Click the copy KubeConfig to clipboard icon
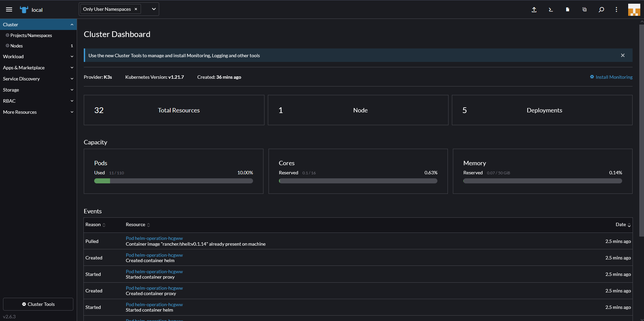This screenshot has width=644, height=321. tap(584, 9)
